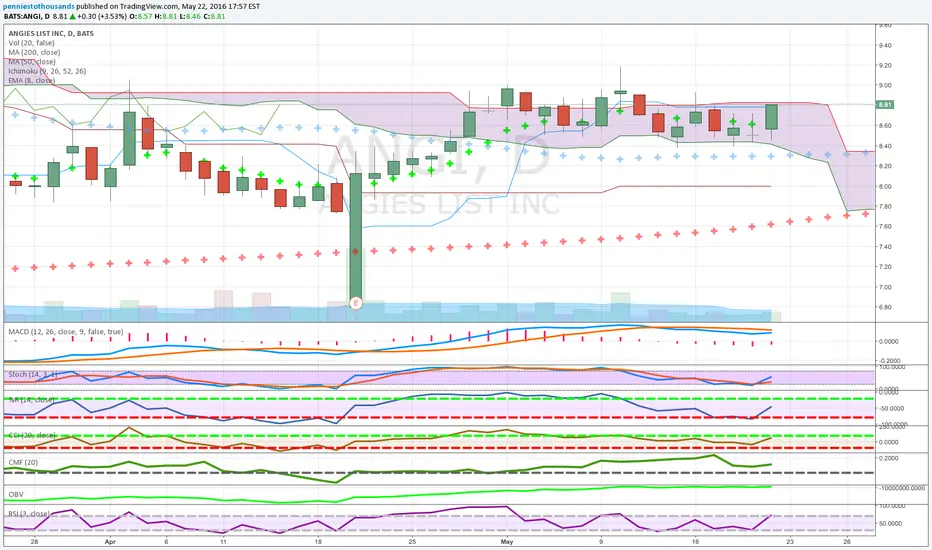Click the +0.30 (+3.53%) change value
932x550 pixels.
102,17
